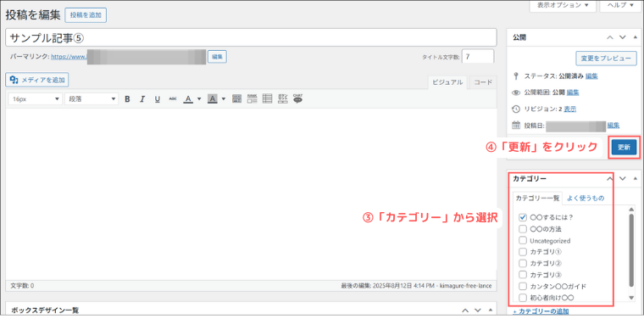Screen dimensions: 644x319
Task: Expand the 表示オプション menu
Action: [563, 5]
